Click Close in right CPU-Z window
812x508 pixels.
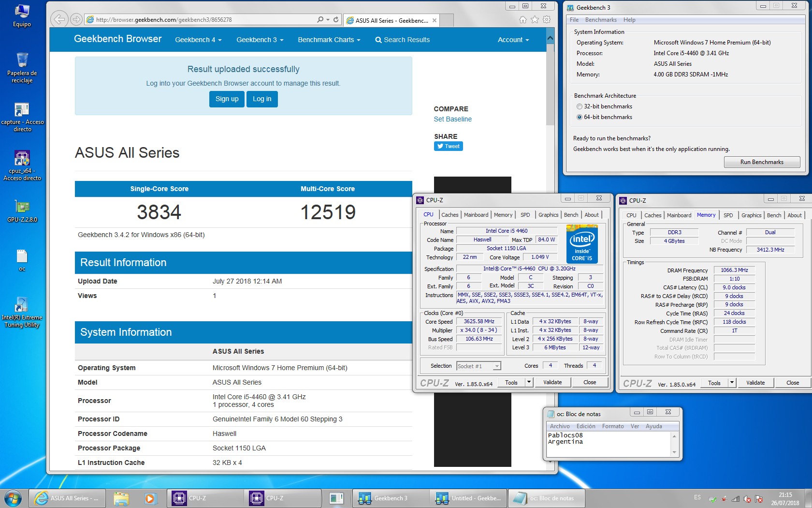click(x=793, y=383)
